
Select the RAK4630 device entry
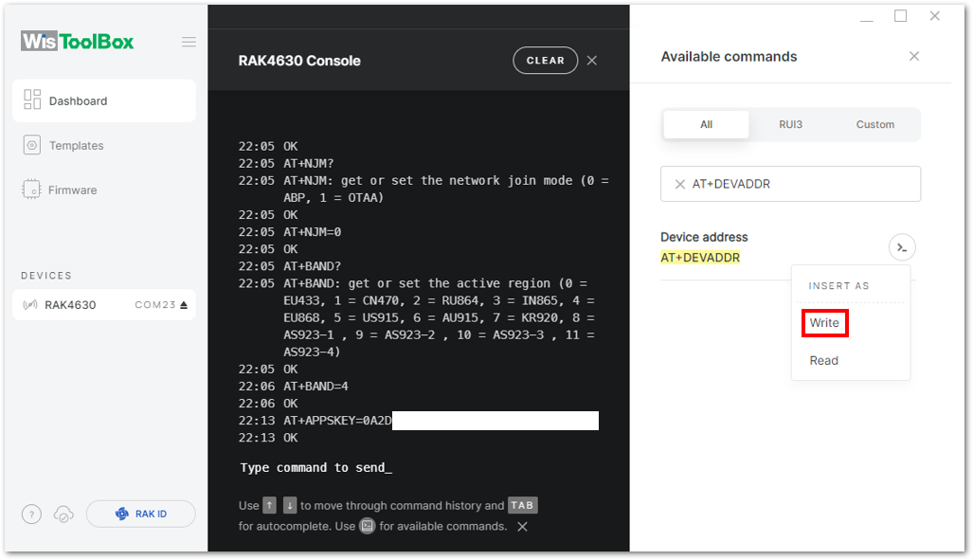coord(103,305)
